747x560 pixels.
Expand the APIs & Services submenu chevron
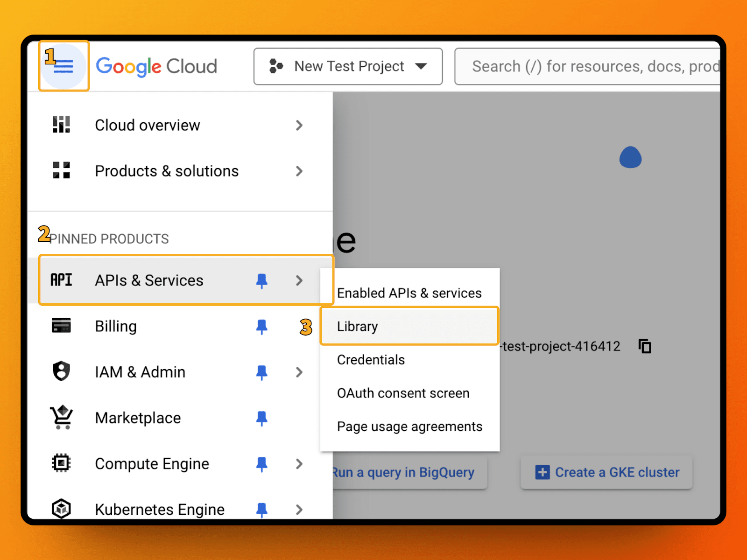(x=299, y=280)
